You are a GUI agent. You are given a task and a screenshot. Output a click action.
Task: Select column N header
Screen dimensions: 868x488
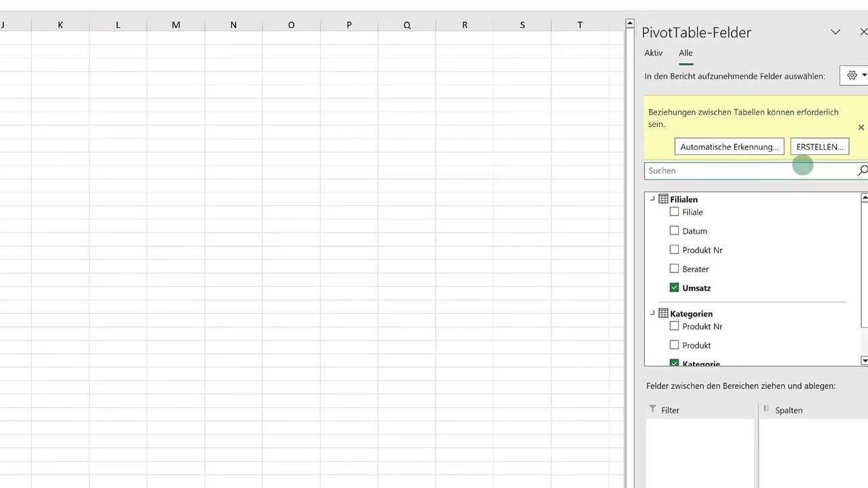(233, 25)
